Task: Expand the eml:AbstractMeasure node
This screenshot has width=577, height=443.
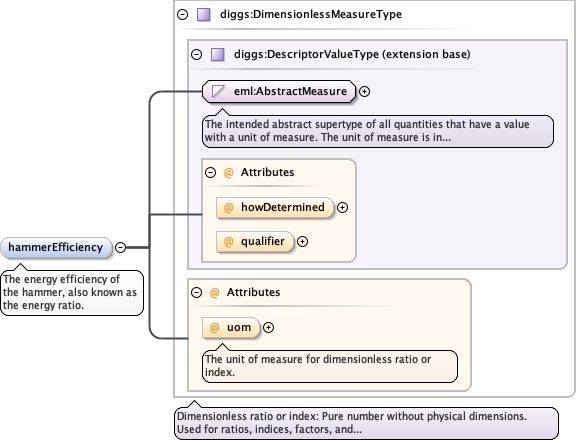Action: (364, 91)
